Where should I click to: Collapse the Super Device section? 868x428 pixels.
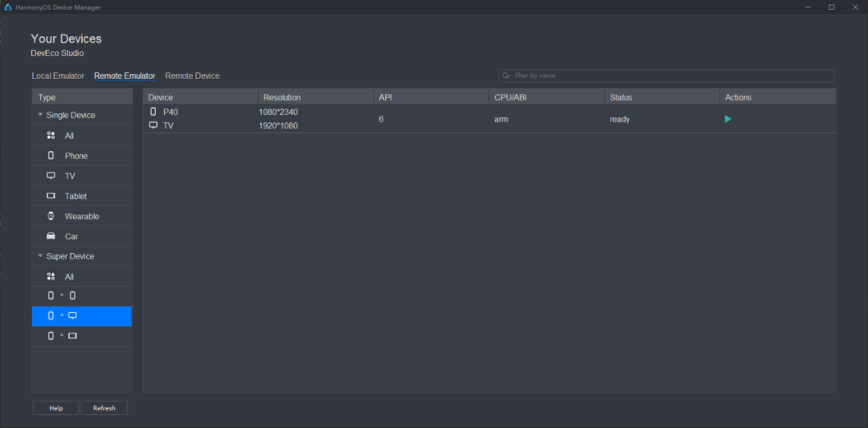pyautogui.click(x=40, y=256)
